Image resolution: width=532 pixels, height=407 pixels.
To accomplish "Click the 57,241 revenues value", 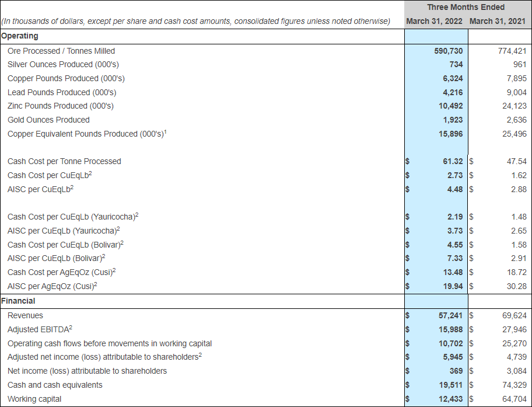I will click(x=450, y=315).
